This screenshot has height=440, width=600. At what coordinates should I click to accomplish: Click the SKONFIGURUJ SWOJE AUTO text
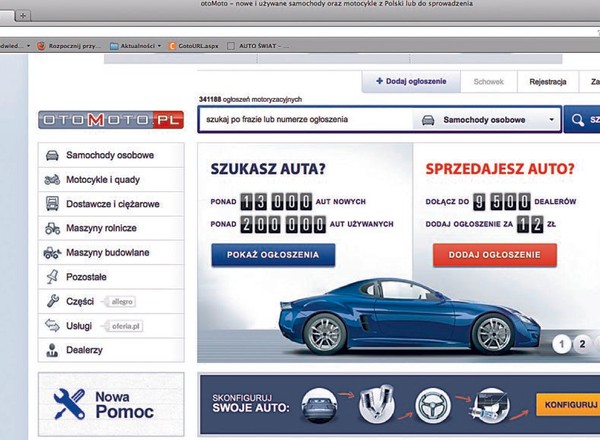[251, 404]
